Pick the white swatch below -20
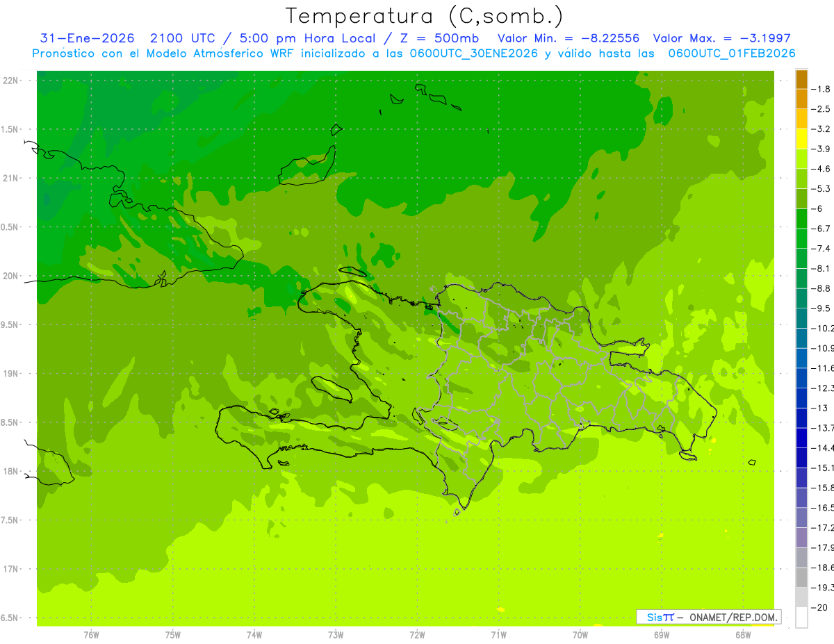Screen dimensions: 834x644 pyautogui.click(x=801, y=617)
